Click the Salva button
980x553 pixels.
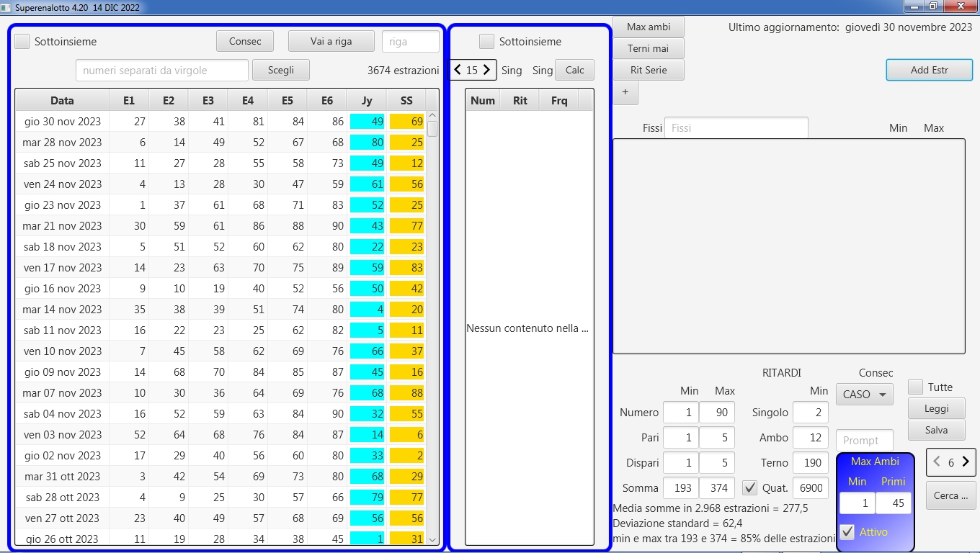click(936, 430)
